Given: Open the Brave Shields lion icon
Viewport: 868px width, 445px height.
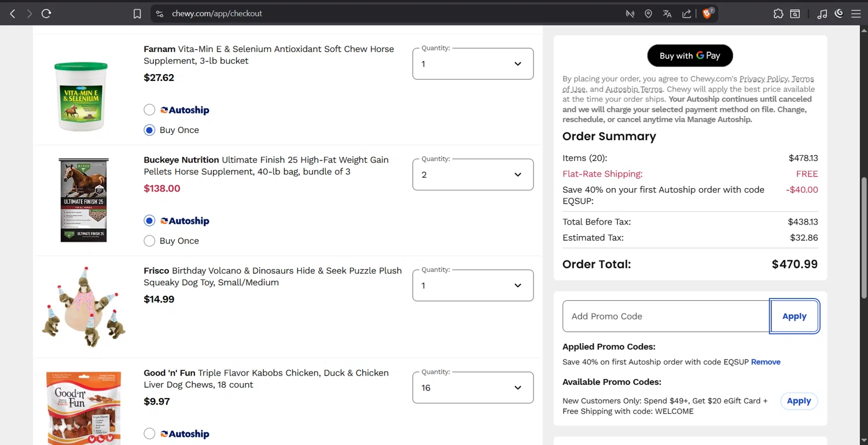Looking at the screenshot, I should click(707, 13).
